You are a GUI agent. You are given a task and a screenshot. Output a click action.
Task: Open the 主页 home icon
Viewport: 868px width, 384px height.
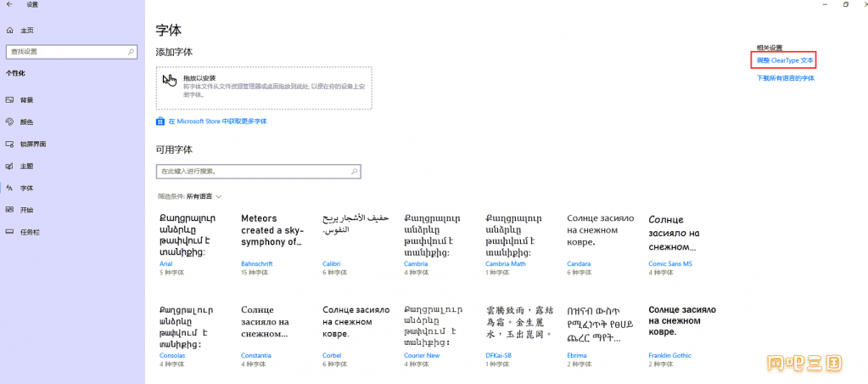[x=9, y=31]
